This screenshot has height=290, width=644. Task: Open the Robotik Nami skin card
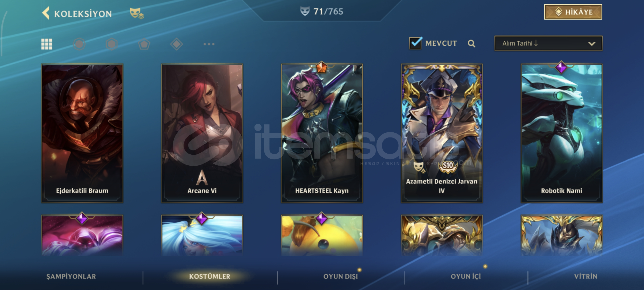click(x=562, y=133)
